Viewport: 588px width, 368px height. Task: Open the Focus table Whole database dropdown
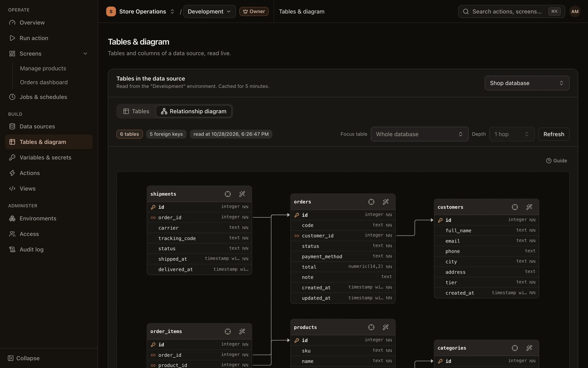click(419, 134)
